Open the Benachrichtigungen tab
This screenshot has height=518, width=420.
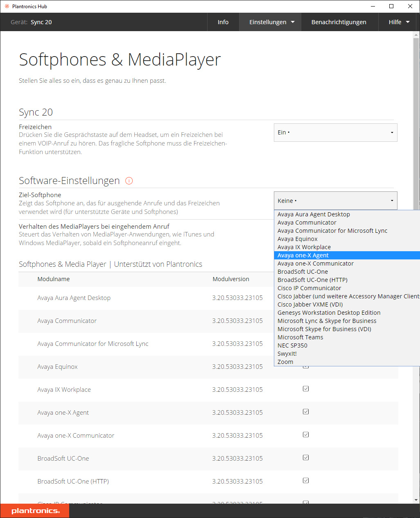tap(339, 22)
